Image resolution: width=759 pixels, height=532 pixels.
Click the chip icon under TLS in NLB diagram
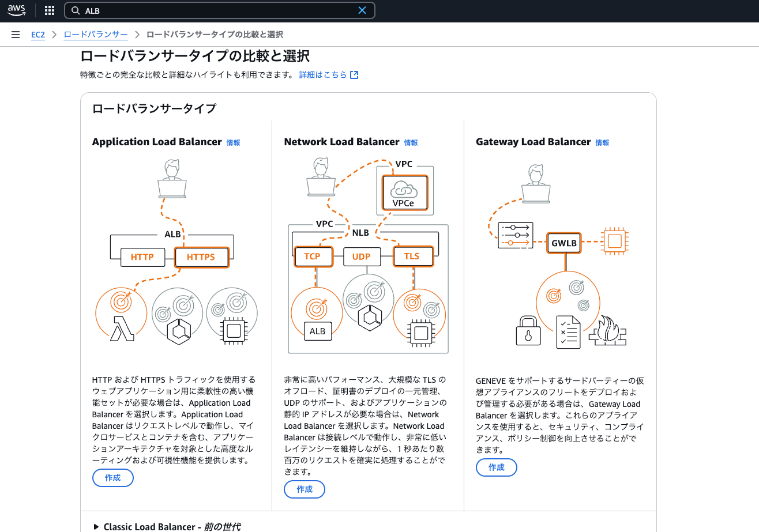pyautogui.click(x=420, y=333)
